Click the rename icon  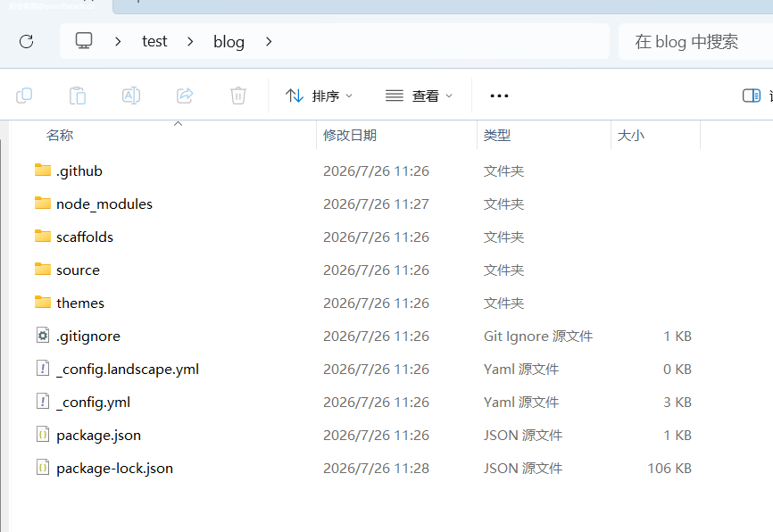(x=131, y=96)
